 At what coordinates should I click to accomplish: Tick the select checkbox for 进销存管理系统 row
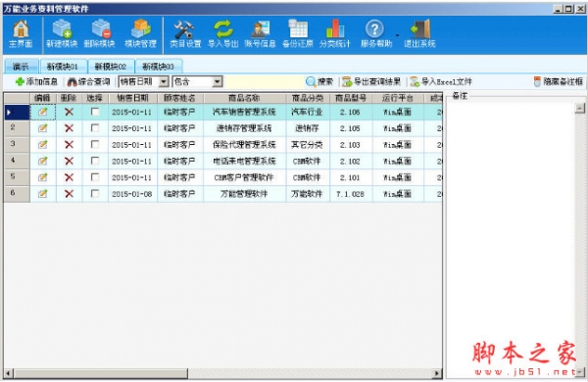(95, 128)
